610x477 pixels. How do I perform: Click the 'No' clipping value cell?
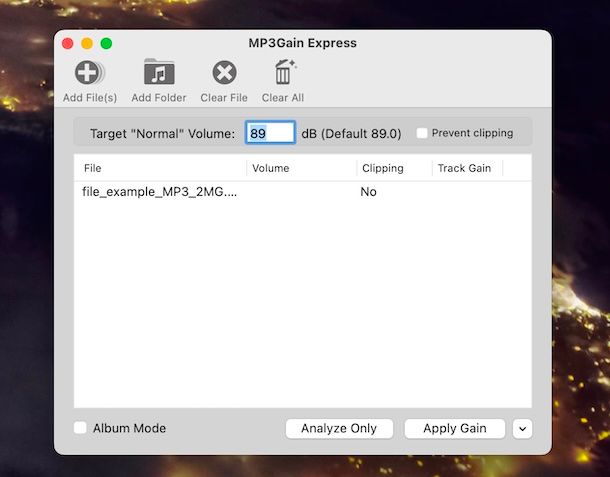coord(368,192)
